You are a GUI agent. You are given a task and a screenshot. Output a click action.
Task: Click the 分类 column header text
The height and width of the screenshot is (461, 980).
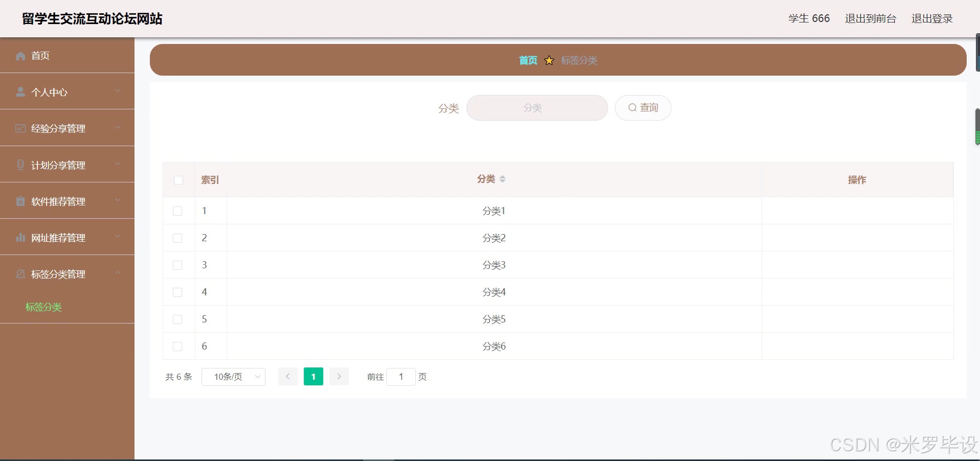(486, 179)
